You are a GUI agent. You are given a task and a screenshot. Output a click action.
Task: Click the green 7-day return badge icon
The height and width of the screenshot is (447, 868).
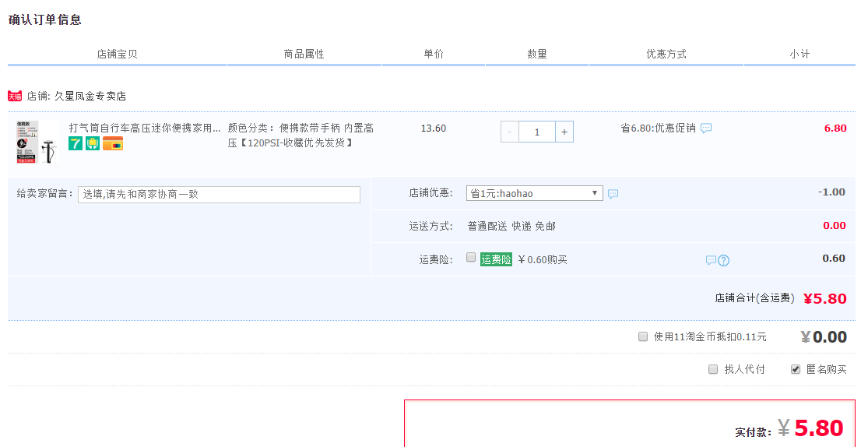coord(76,143)
